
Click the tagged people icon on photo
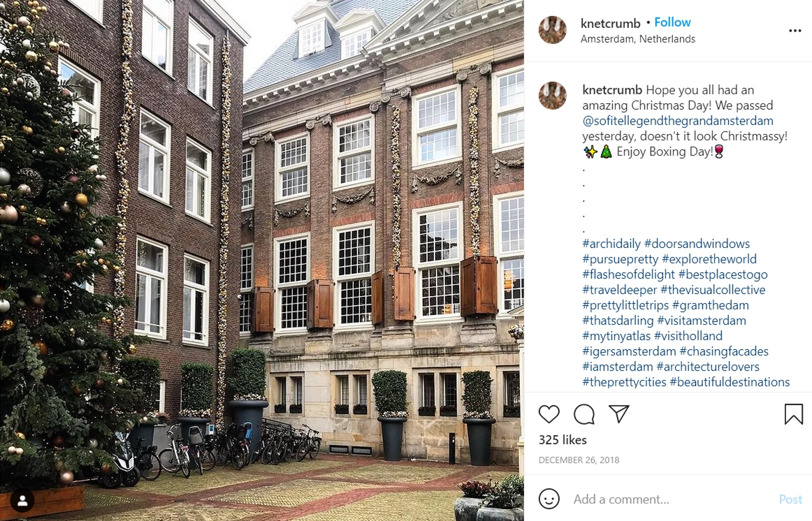22,501
